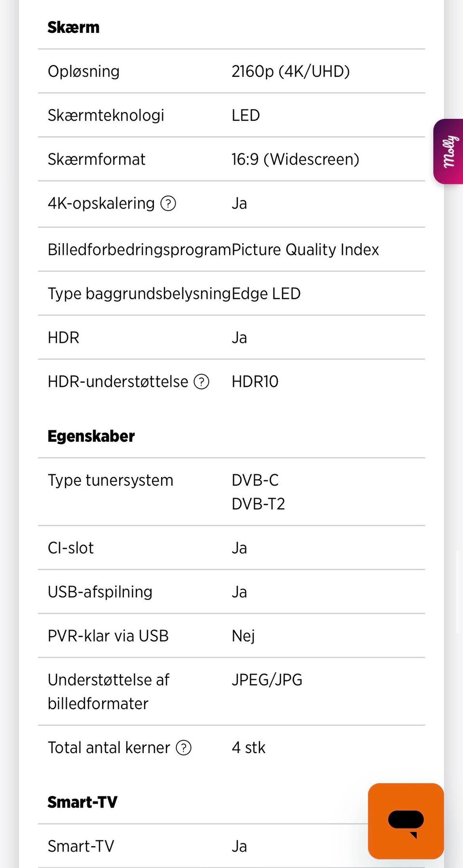Click the 16:9 (Widescreen) value
Screen dimensions: 463x868
tap(295, 159)
